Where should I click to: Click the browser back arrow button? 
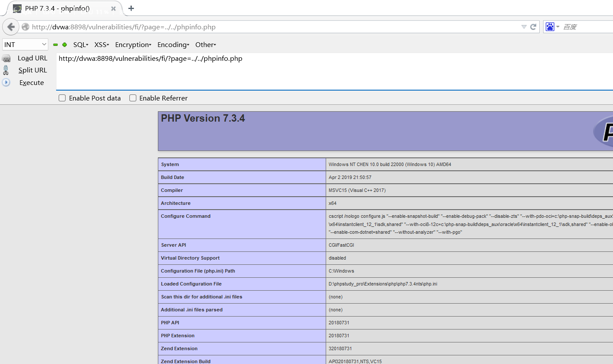(11, 27)
